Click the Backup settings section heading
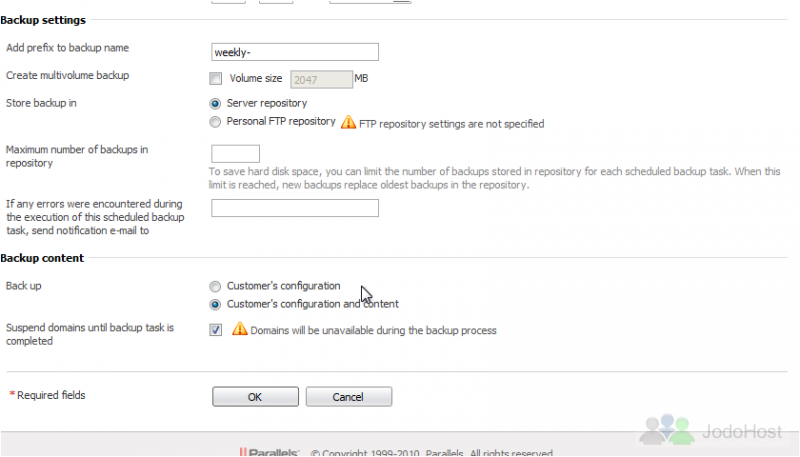Image resolution: width=800 pixels, height=457 pixels. 43,20
